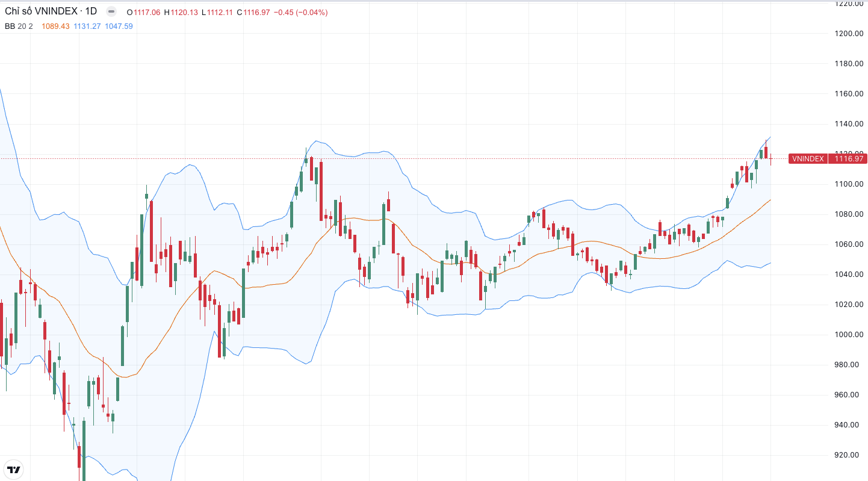Click the 1180.00 price axis label

point(849,64)
